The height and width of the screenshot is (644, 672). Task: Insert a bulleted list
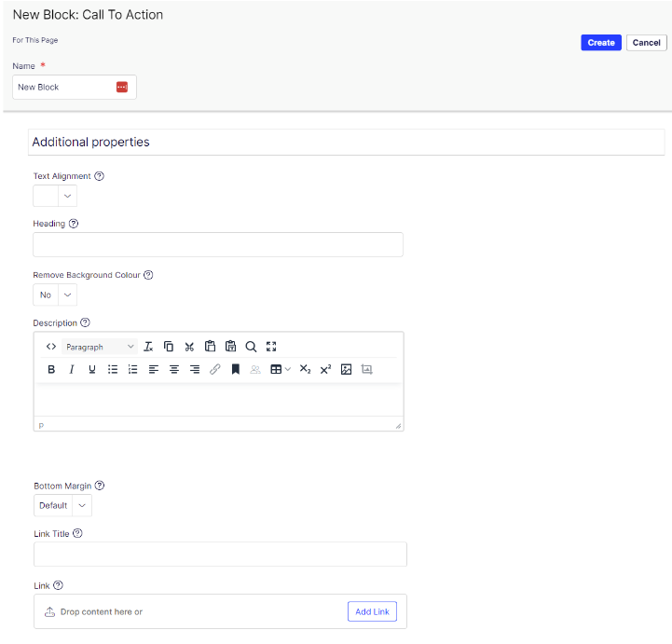tap(112, 369)
